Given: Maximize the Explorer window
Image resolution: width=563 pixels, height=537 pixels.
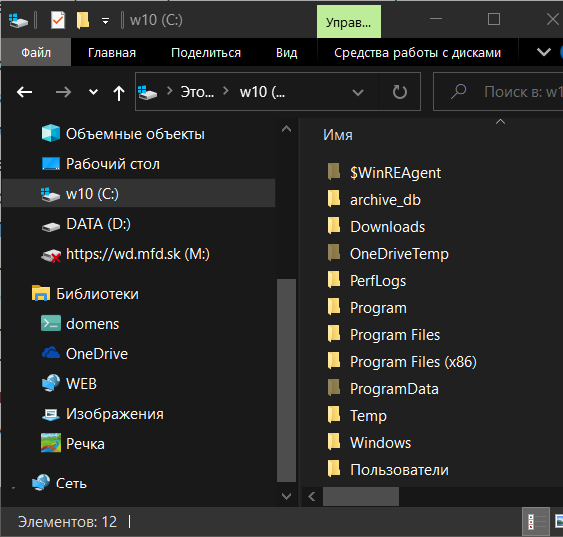Looking at the screenshot, I should (x=494, y=19).
